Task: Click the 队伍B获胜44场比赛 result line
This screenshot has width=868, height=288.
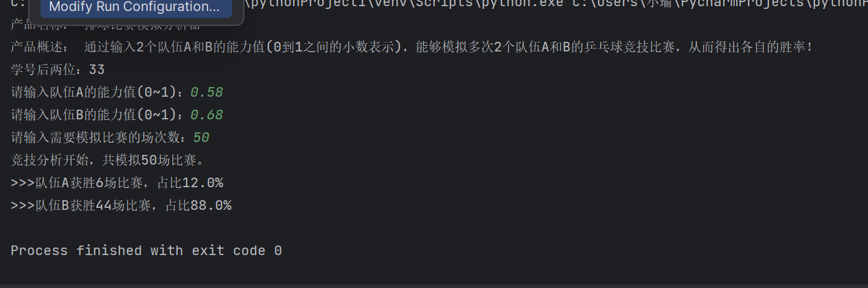Action: pos(121,205)
